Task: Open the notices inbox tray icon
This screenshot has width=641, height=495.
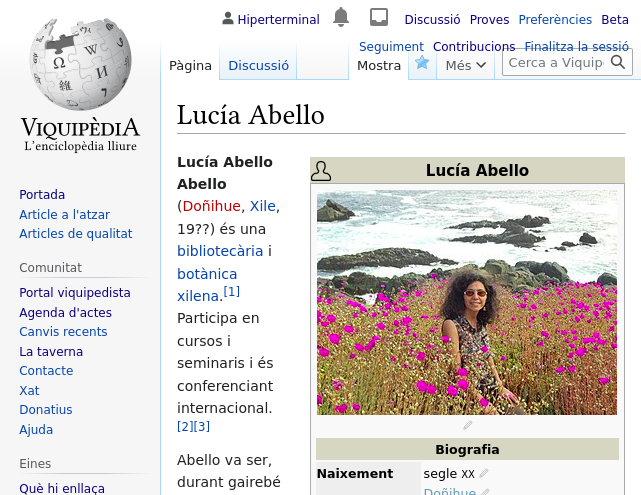Action: [x=379, y=17]
